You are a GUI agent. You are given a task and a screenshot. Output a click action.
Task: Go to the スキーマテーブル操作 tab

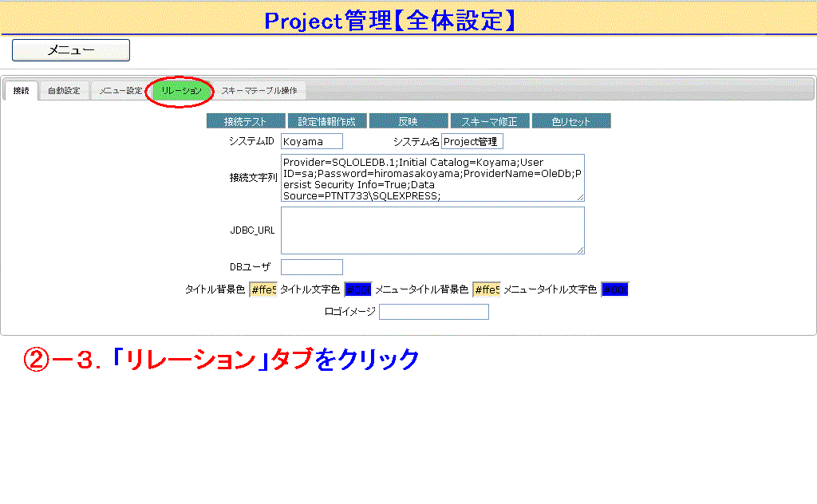pos(259,91)
